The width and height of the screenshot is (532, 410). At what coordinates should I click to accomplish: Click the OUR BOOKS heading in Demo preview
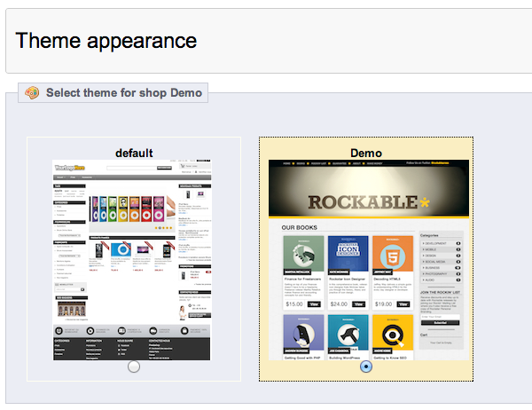coord(300,227)
